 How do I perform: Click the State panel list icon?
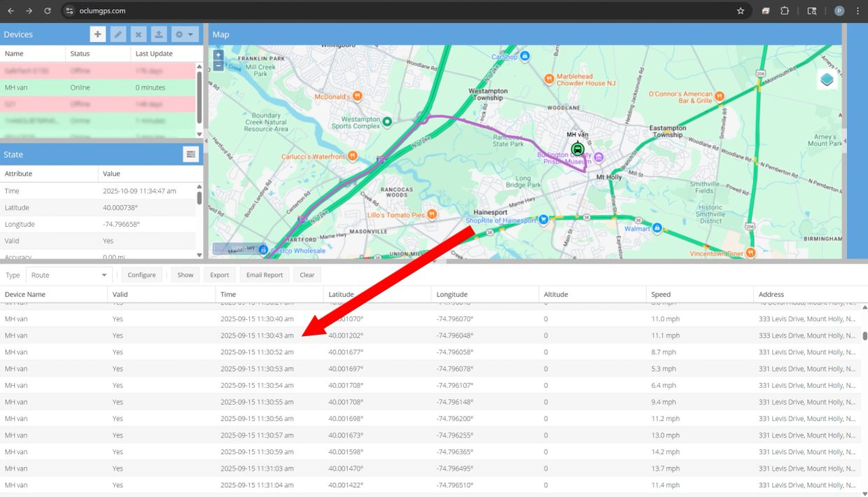click(x=190, y=155)
